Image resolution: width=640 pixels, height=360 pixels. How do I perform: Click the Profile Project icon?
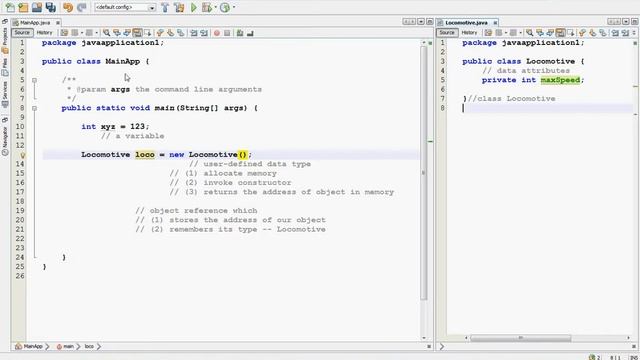coord(225,7)
